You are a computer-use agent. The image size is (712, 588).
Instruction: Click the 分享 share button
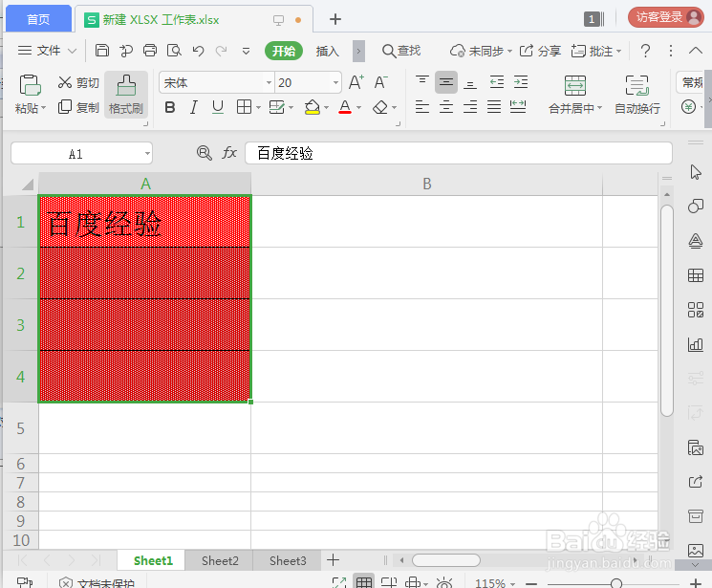(x=540, y=51)
